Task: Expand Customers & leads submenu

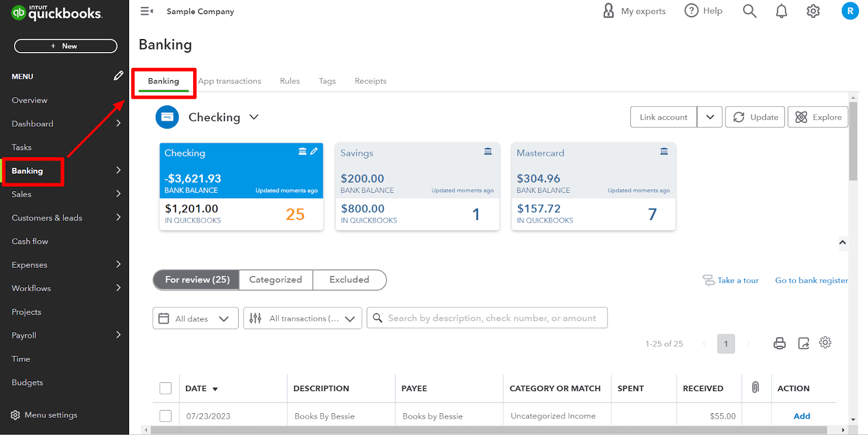Action: 118,217
